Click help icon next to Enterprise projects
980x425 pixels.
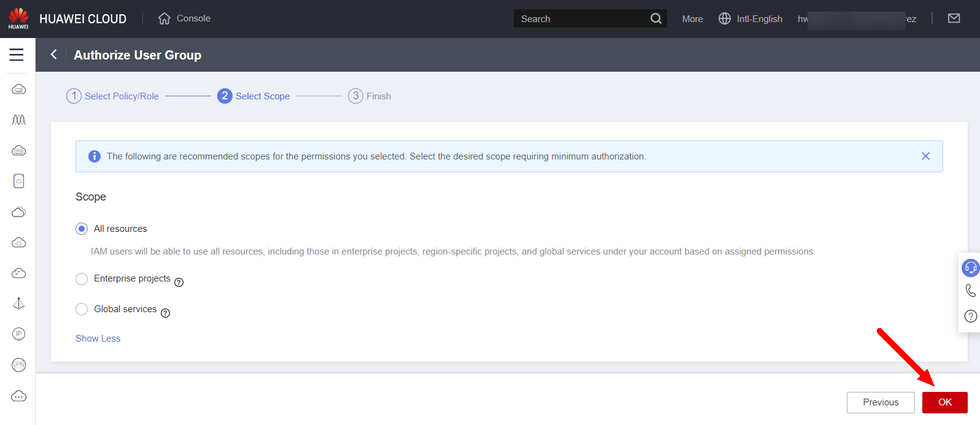click(x=179, y=283)
